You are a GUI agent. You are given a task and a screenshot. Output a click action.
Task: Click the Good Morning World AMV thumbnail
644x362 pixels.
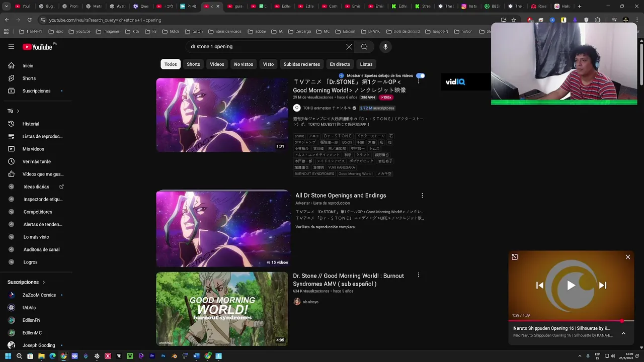(x=222, y=309)
